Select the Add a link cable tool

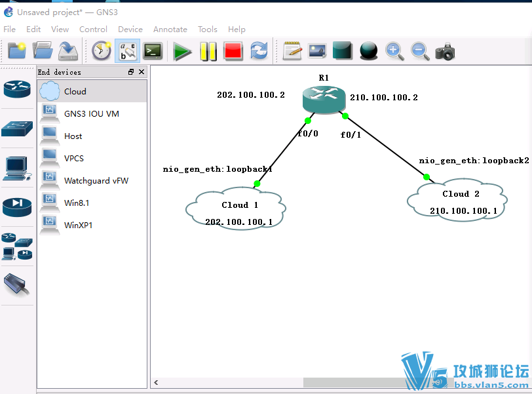pyautogui.click(x=16, y=285)
